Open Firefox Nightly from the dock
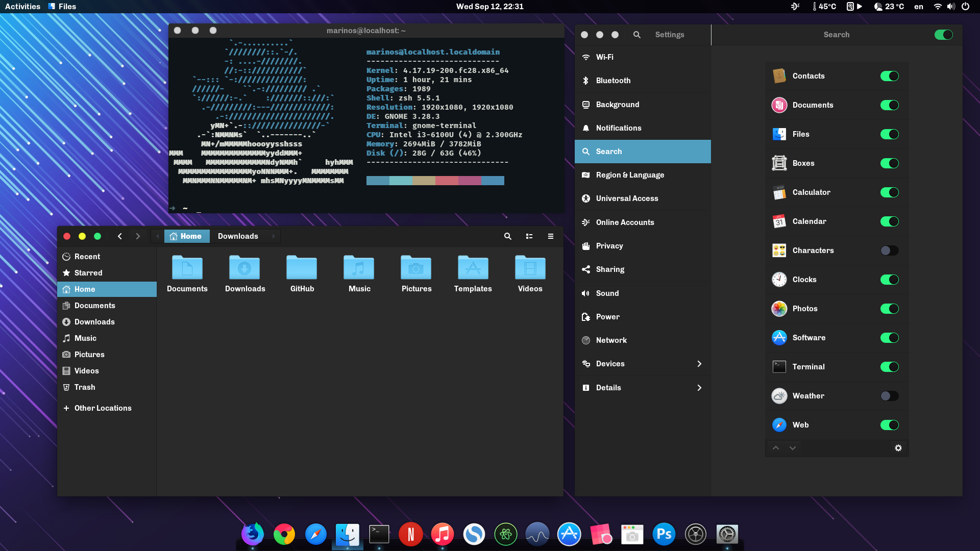The image size is (980, 551). point(253,534)
